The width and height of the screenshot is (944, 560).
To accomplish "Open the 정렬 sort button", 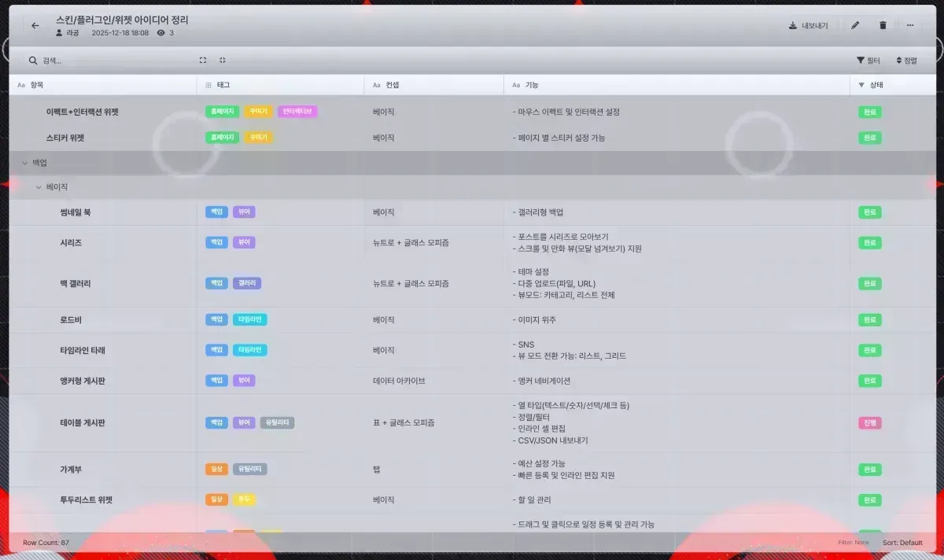I will point(907,61).
